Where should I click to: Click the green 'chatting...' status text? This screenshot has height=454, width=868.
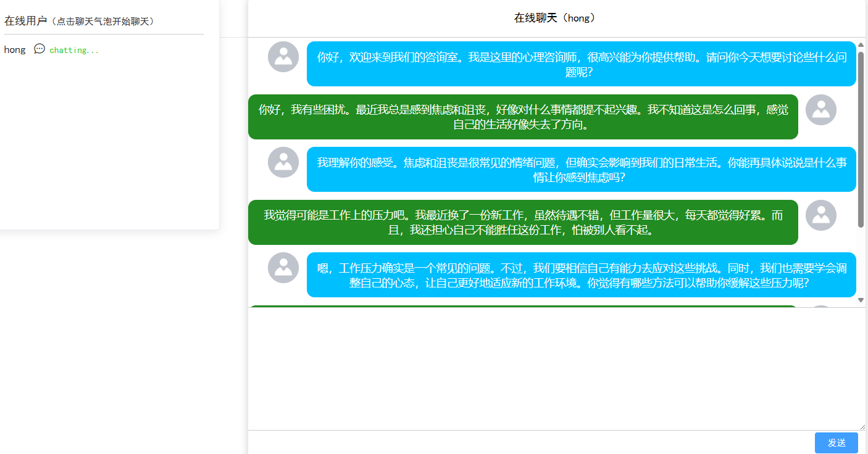(74, 50)
